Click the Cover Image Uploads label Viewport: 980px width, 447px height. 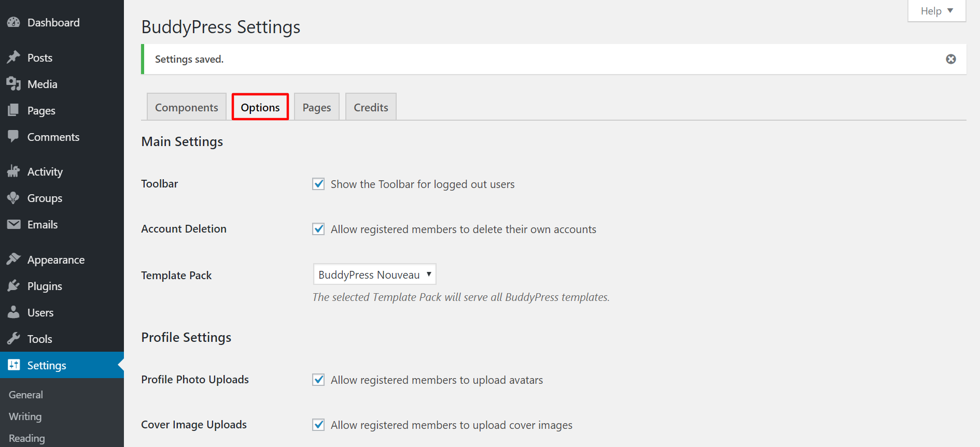tap(194, 424)
